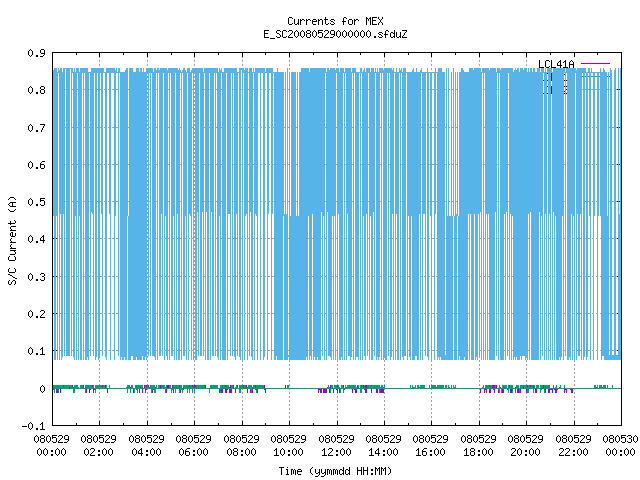This screenshot has width=640, height=480.
Task: Select the E_SC20080529000000.sfduZ filename subtitle
Action: coord(335,34)
